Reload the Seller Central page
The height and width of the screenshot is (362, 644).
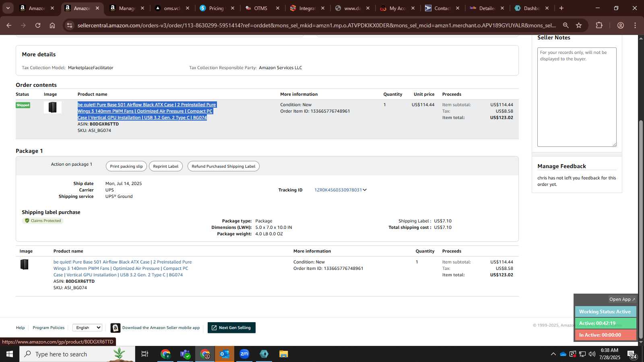tap(38, 25)
